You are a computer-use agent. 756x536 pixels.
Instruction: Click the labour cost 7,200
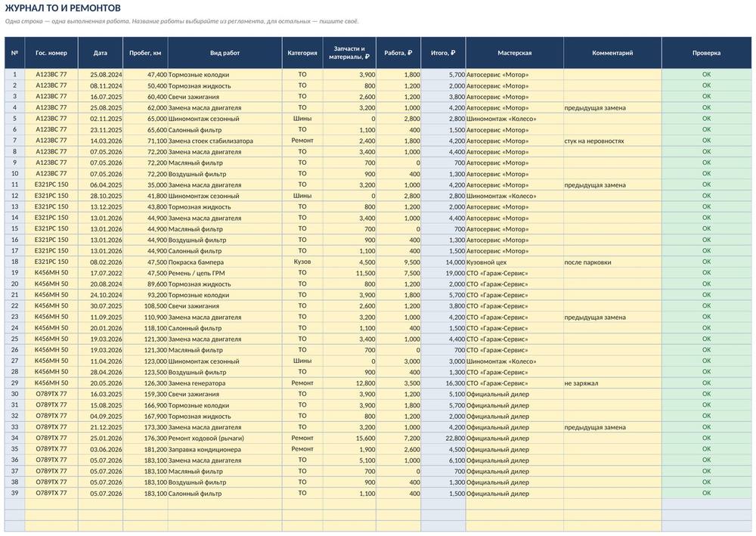coord(398,438)
